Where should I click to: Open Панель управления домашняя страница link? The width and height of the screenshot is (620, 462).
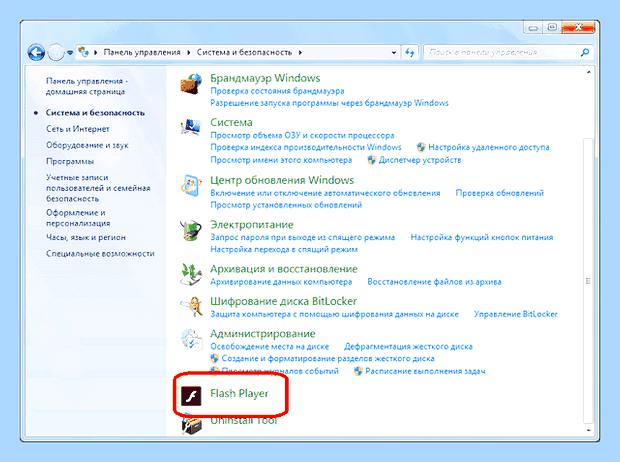coord(87,86)
